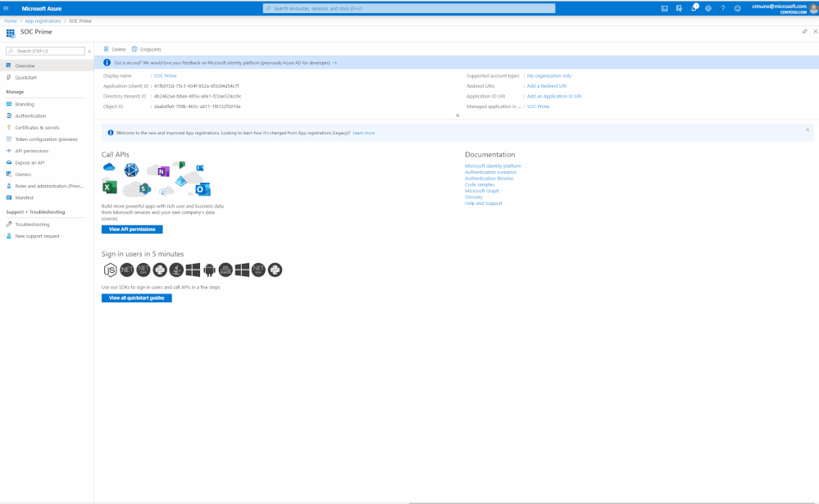The image size is (819, 504).
Task: Open Authentication scenarios documentation link
Action: tap(490, 172)
